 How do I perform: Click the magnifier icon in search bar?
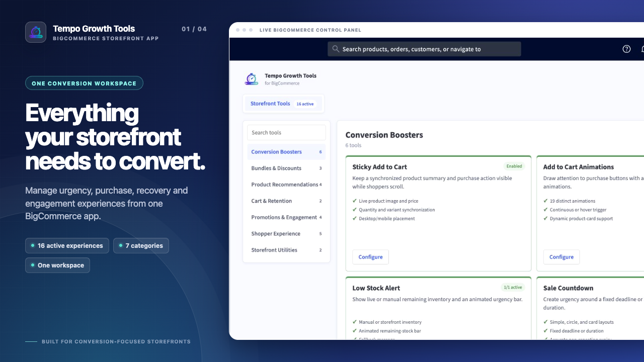[x=336, y=49]
